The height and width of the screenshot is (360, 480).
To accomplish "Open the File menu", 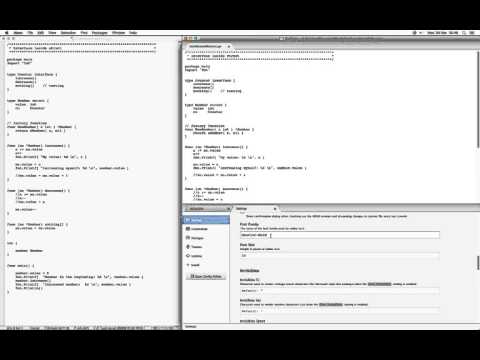I will pyautogui.click(x=30, y=33).
